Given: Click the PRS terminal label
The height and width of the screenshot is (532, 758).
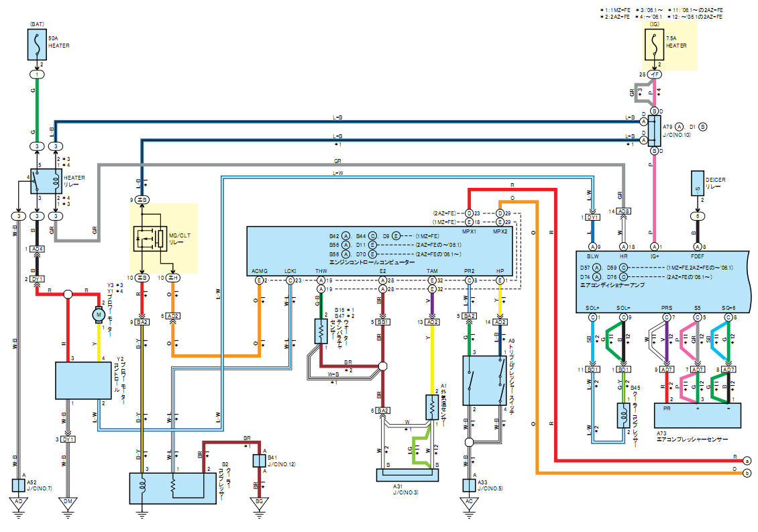Looking at the screenshot, I should point(667,307).
